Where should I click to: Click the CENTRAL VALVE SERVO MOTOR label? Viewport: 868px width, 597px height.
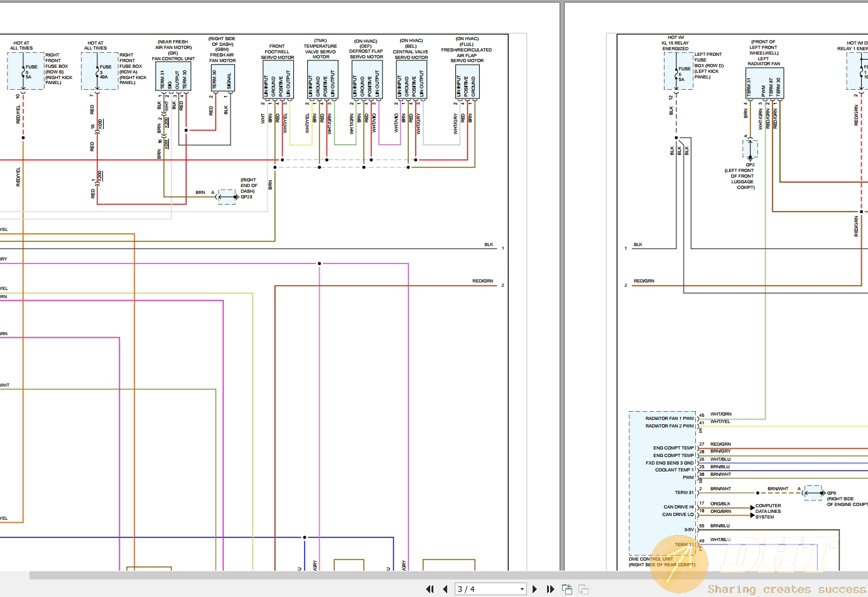click(x=411, y=55)
